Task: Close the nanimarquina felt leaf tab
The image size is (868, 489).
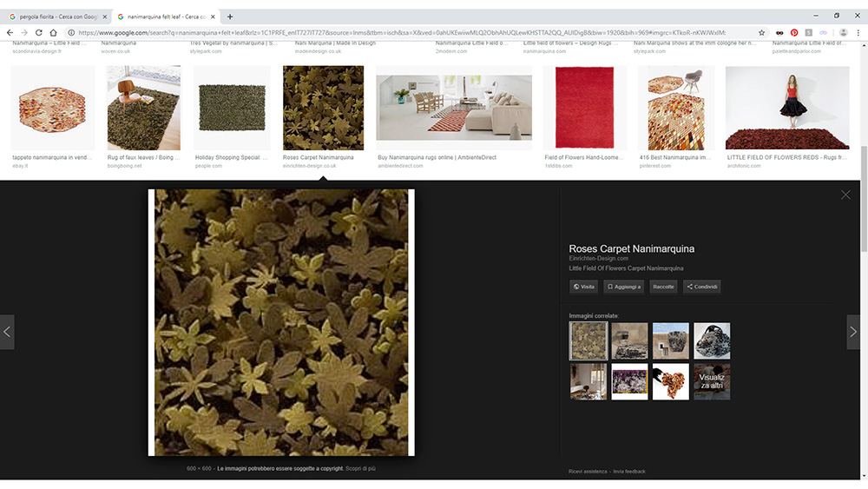Action: [213, 17]
